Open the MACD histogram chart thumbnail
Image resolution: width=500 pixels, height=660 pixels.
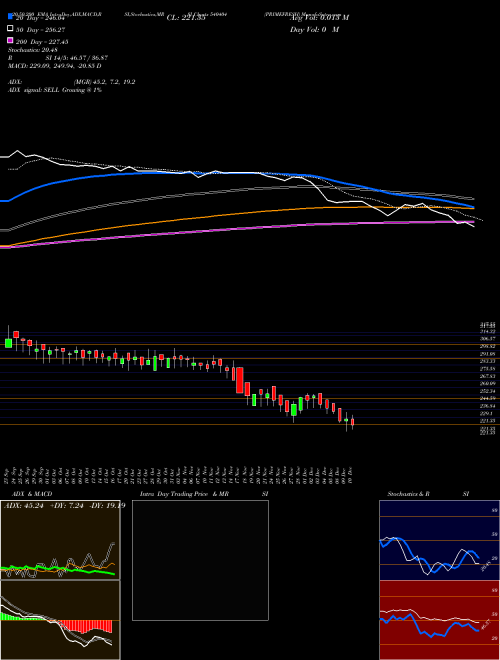point(60,620)
